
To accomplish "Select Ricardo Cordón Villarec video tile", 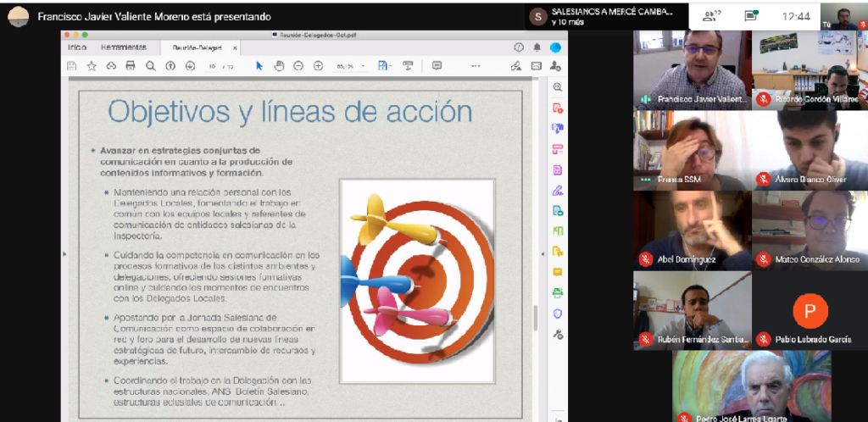I will (810, 69).
